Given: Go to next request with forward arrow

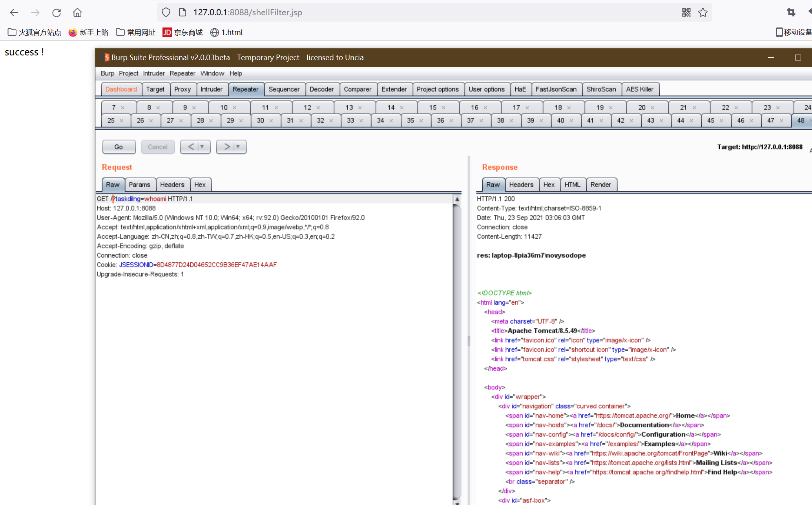Looking at the screenshot, I should [x=227, y=147].
